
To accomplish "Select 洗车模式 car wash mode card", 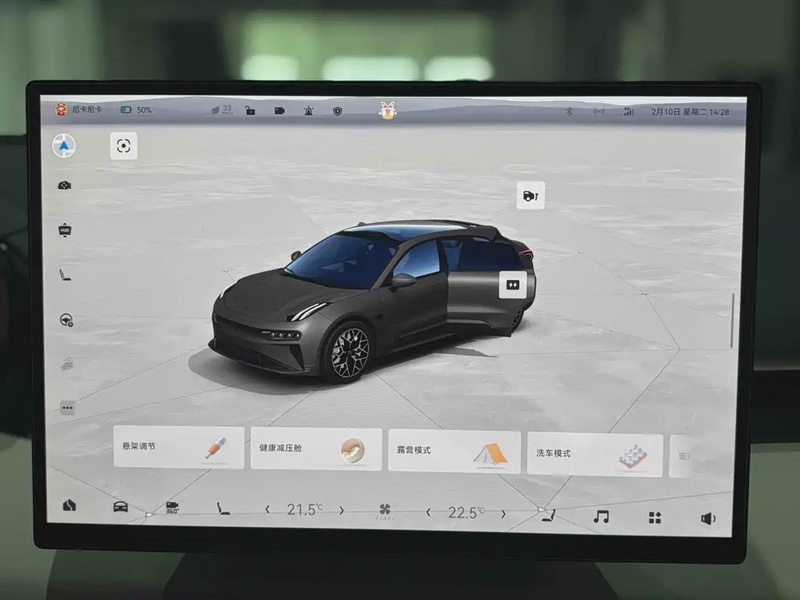I will pos(594,454).
